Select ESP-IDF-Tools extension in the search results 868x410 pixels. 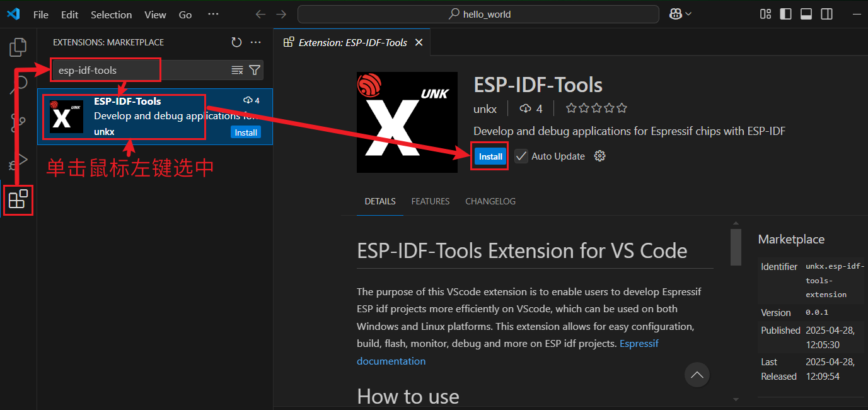point(155,117)
